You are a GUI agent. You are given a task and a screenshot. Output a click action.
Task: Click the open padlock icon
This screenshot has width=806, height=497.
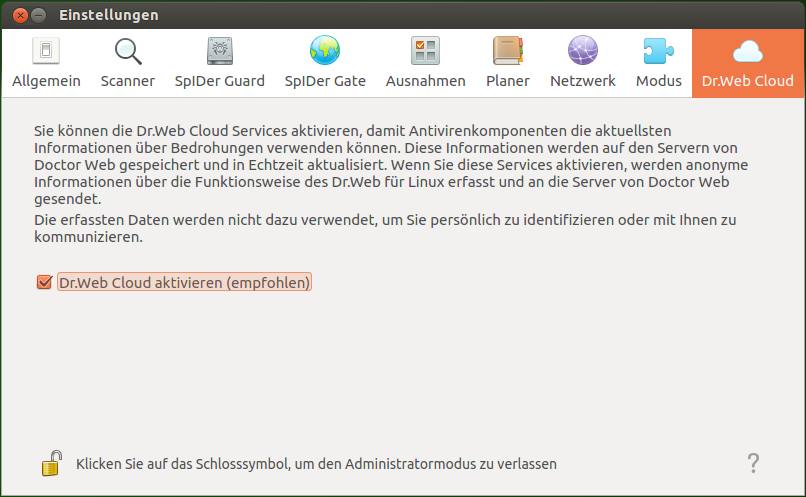[x=51, y=463]
